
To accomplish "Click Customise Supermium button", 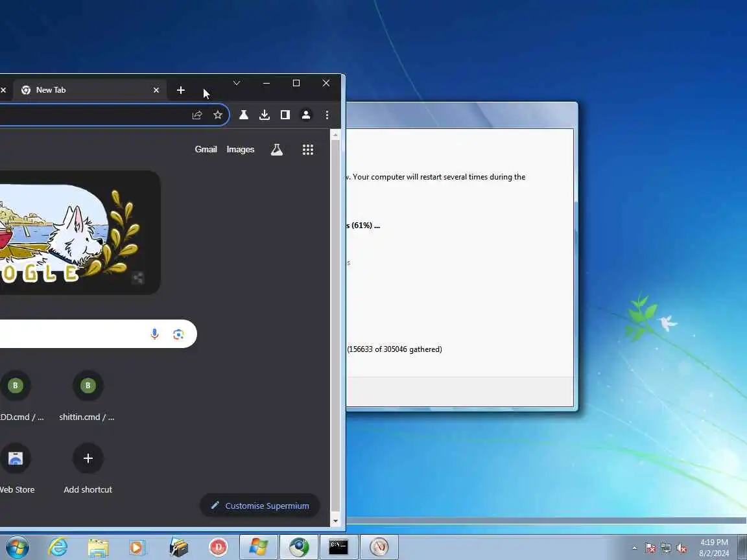I will click(259, 506).
